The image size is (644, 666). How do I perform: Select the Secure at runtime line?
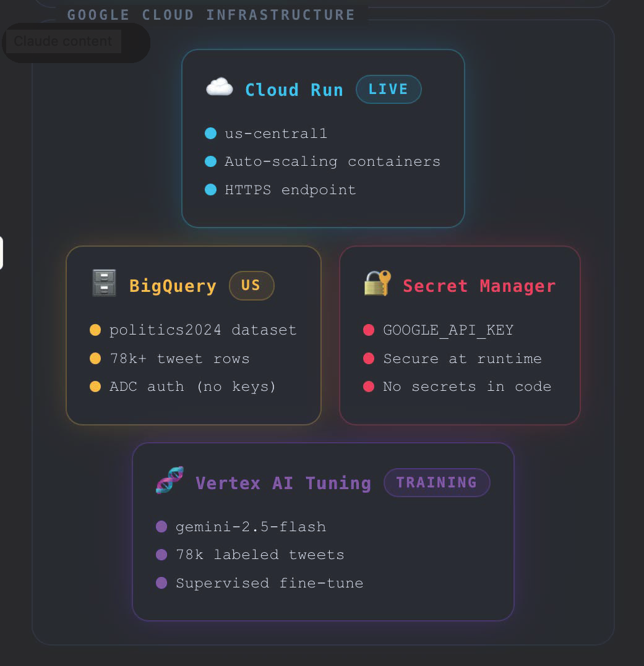[462, 359]
